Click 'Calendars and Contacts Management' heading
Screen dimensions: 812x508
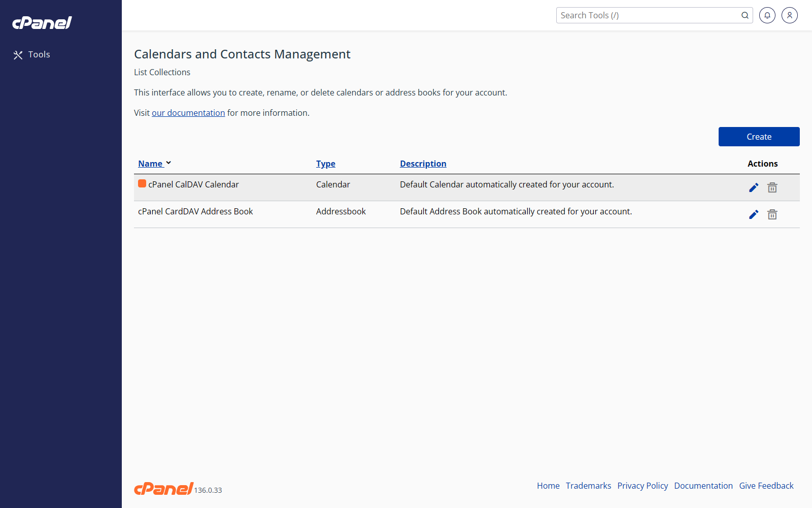[x=242, y=54]
